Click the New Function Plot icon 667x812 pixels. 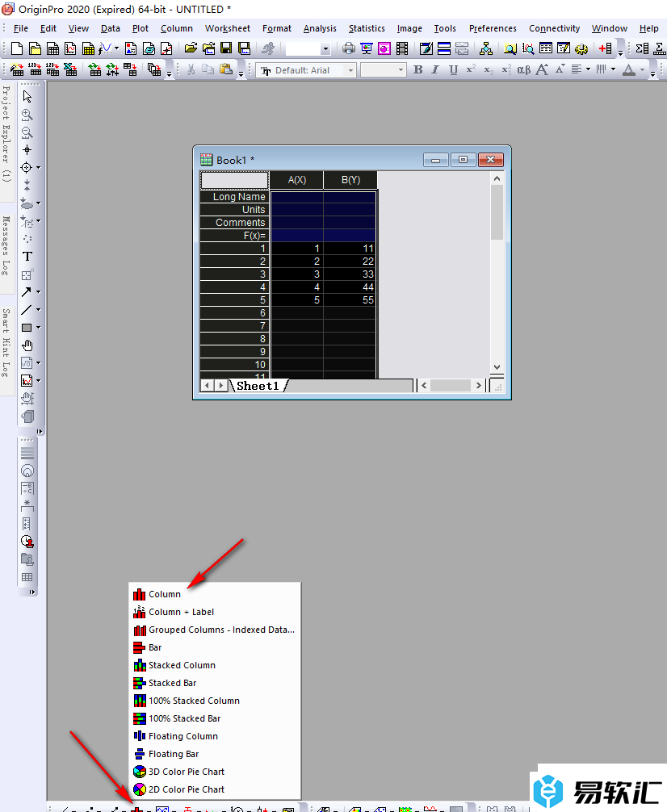pyautogui.click(x=105, y=48)
